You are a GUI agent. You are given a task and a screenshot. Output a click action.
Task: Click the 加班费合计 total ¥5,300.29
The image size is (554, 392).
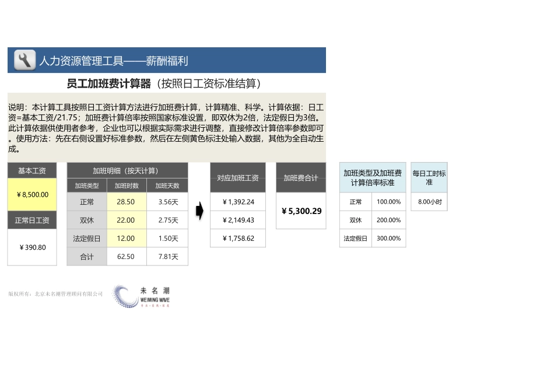coord(301,211)
